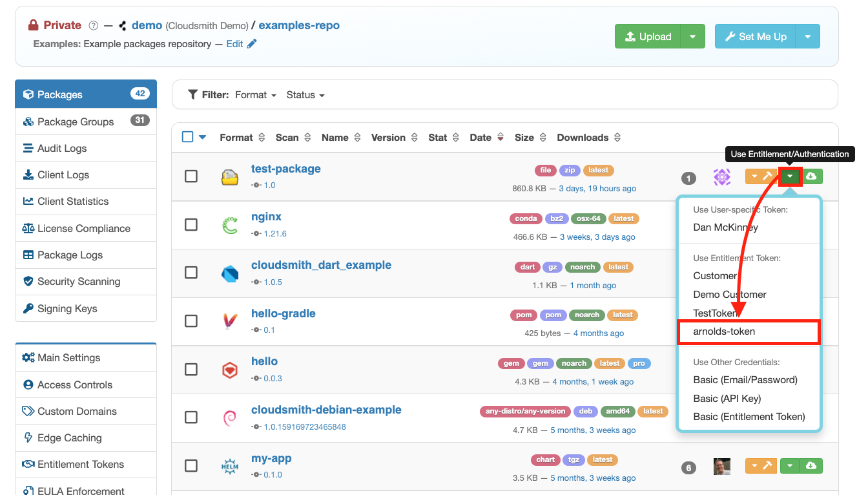Select Dan McKinney user-specific token
Viewport: 868px width, 495px height.
pyautogui.click(x=749, y=227)
